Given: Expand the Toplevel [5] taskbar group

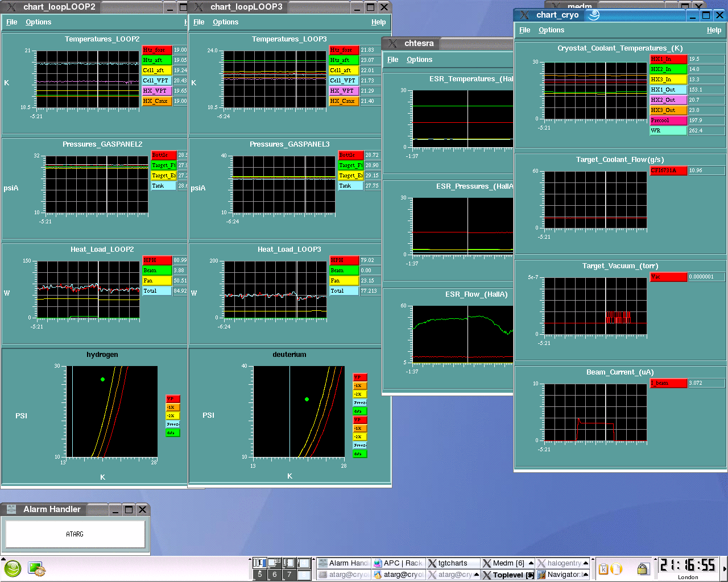Looking at the screenshot, I should [508, 575].
